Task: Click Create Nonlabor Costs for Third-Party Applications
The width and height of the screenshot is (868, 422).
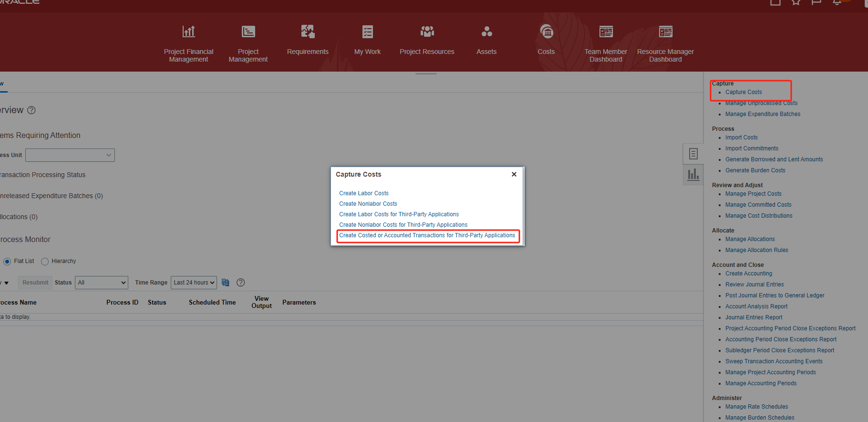Action: point(403,225)
